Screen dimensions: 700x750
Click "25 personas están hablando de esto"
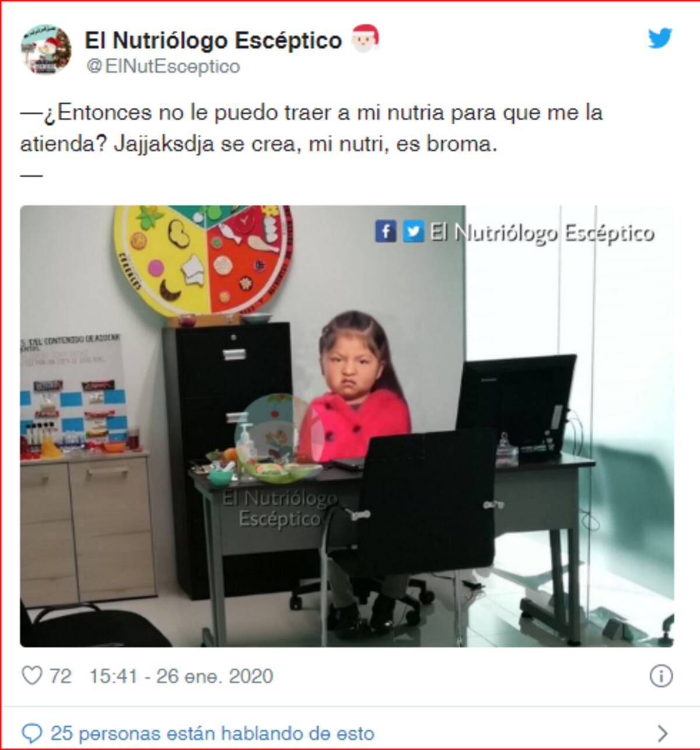(x=212, y=733)
